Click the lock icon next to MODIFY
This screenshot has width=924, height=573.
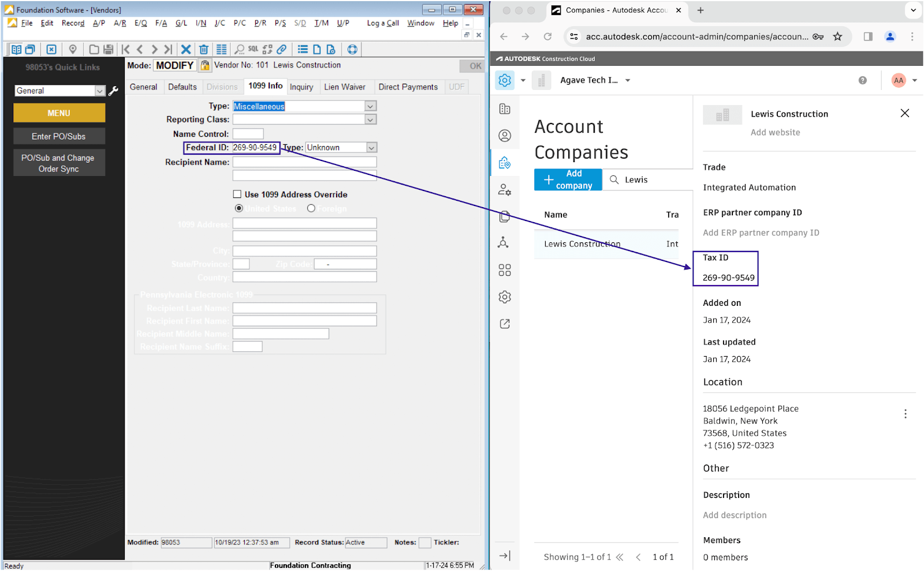pos(205,65)
